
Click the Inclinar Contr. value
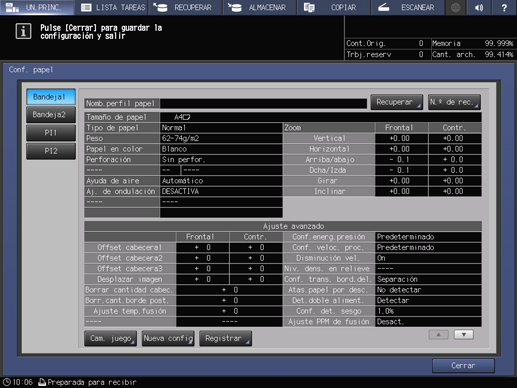coord(455,191)
